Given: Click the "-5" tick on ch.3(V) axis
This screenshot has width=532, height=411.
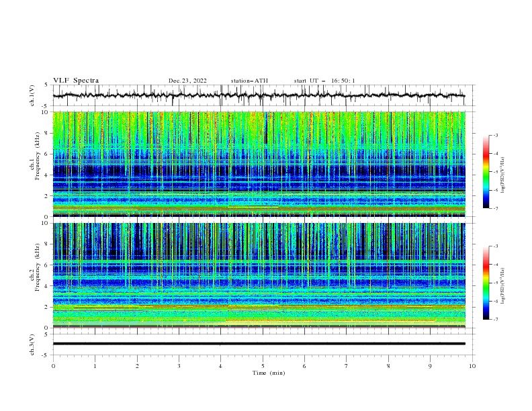Looking at the screenshot, I should 46,355.
